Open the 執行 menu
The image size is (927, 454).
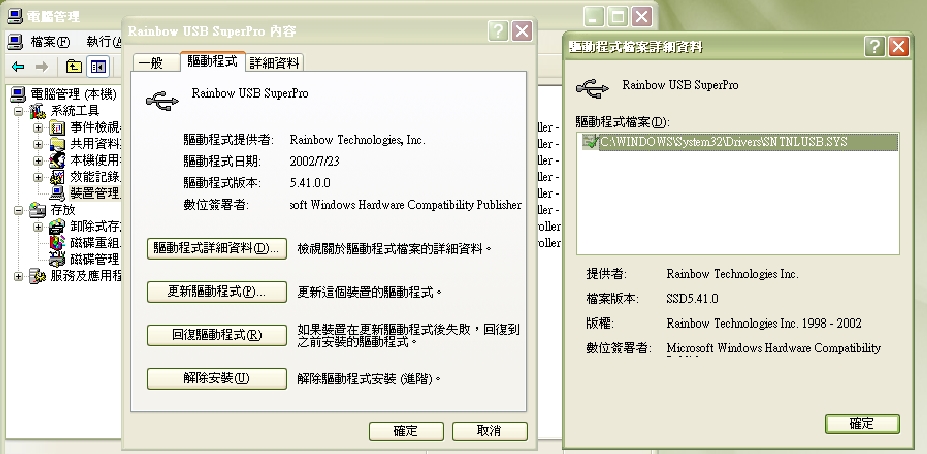click(104, 42)
